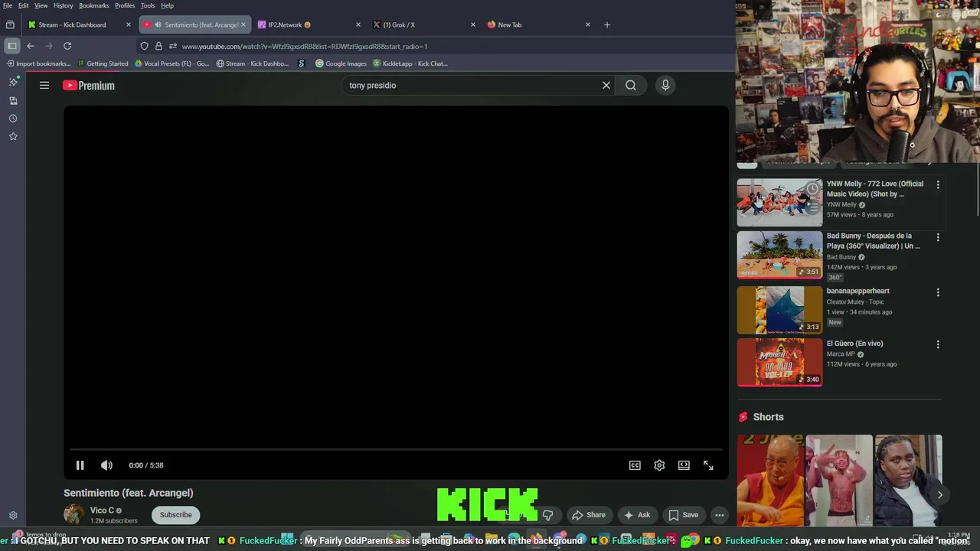Open options for Bad Bunny Después de la Playa
Viewport: 980px width, 551px height.
pos(938,237)
